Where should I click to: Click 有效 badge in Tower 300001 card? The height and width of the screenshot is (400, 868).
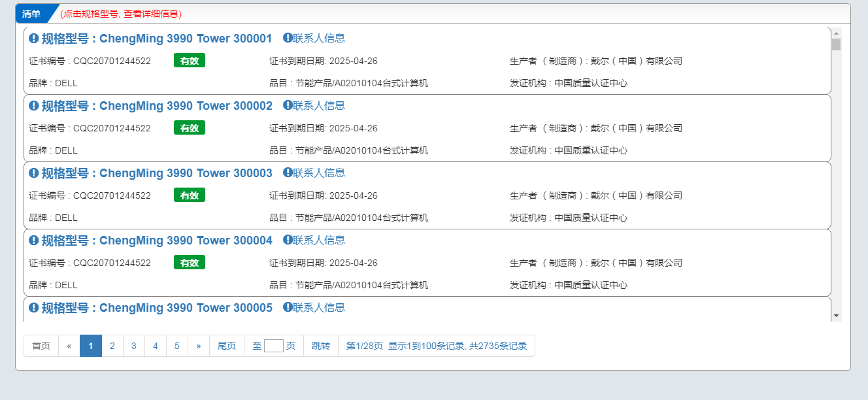click(190, 61)
